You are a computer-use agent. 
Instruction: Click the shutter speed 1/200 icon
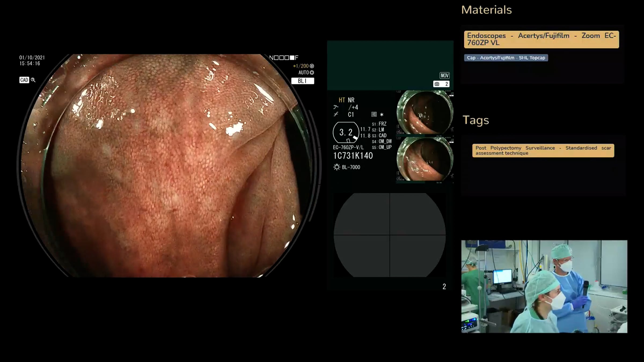(312, 66)
